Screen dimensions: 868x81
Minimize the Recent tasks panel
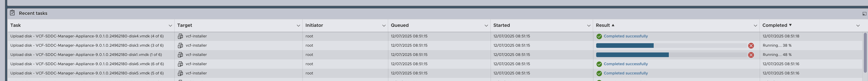click(x=864, y=13)
